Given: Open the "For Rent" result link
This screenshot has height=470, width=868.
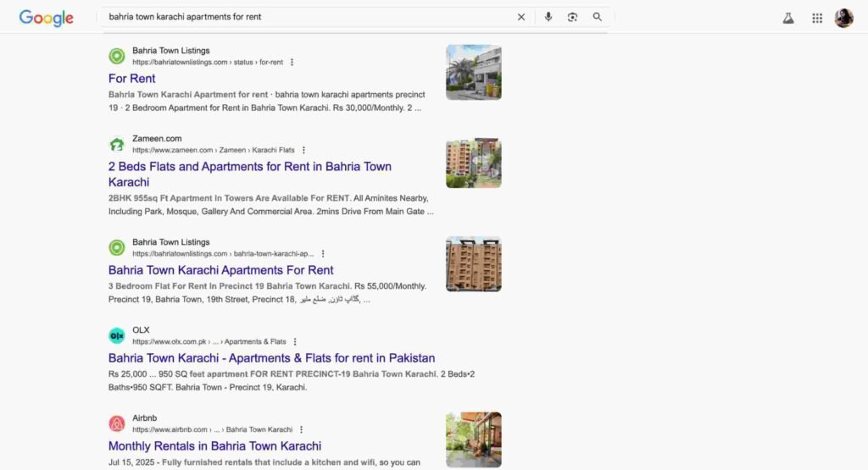Looking at the screenshot, I should pyautogui.click(x=132, y=79).
